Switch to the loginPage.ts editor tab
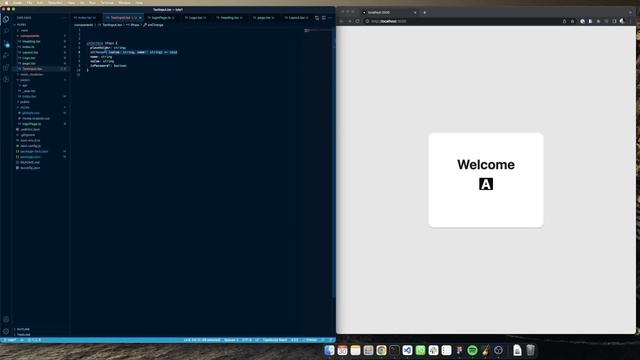The image size is (640, 360). [161, 18]
